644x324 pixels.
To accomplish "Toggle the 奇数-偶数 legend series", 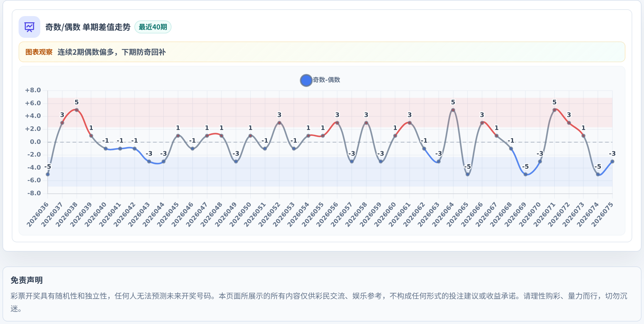I will tap(320, 80).
